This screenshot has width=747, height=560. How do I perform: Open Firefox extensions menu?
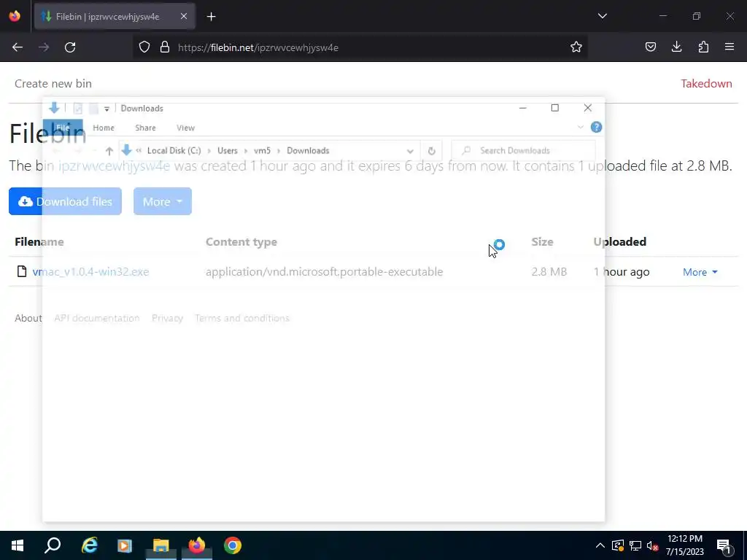(x=703, y=47)
